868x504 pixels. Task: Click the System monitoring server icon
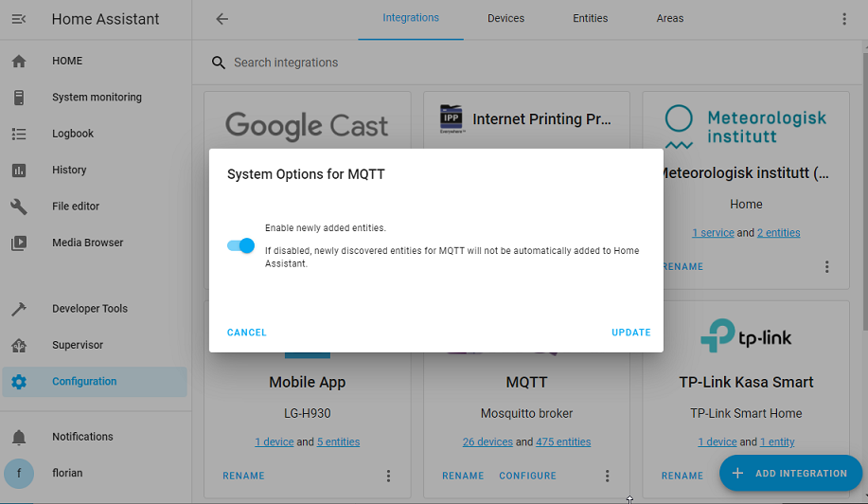click(x=19, y=98)
